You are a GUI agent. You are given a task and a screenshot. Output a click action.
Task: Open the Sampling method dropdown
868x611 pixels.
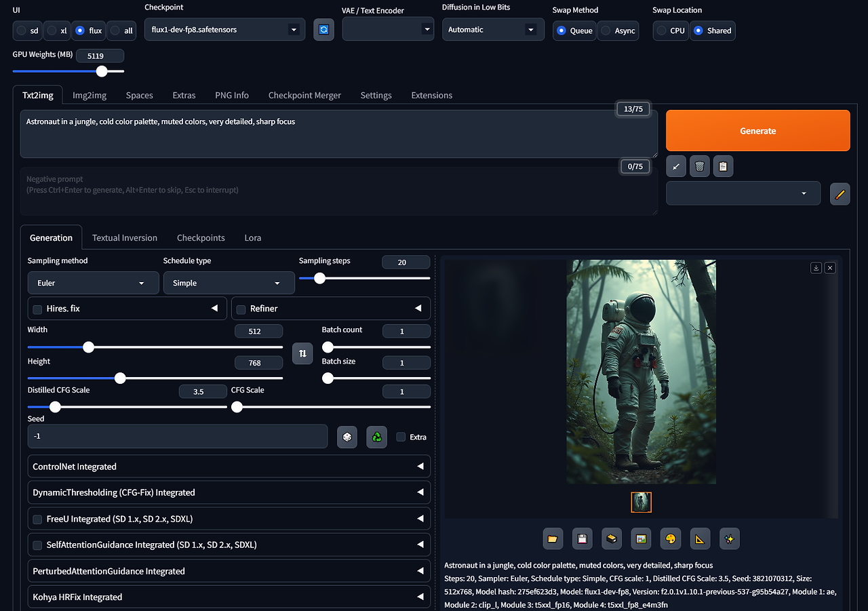tap(93, 283)
